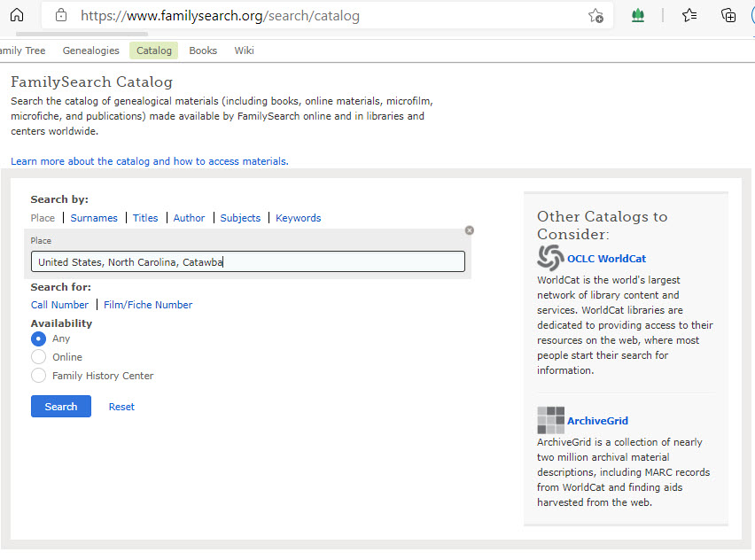Select Family History Center availability
This screenshot has width=755, height=560.
[x=38, y=375]
